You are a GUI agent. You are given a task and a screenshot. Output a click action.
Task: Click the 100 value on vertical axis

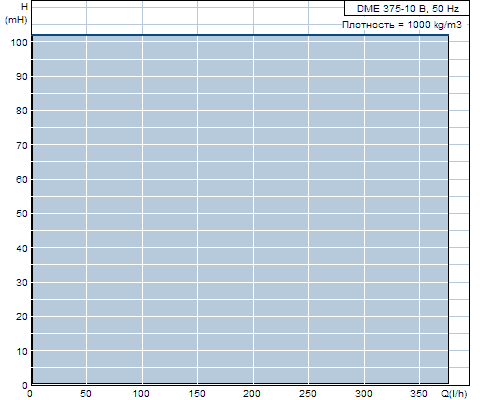(19, 42)
